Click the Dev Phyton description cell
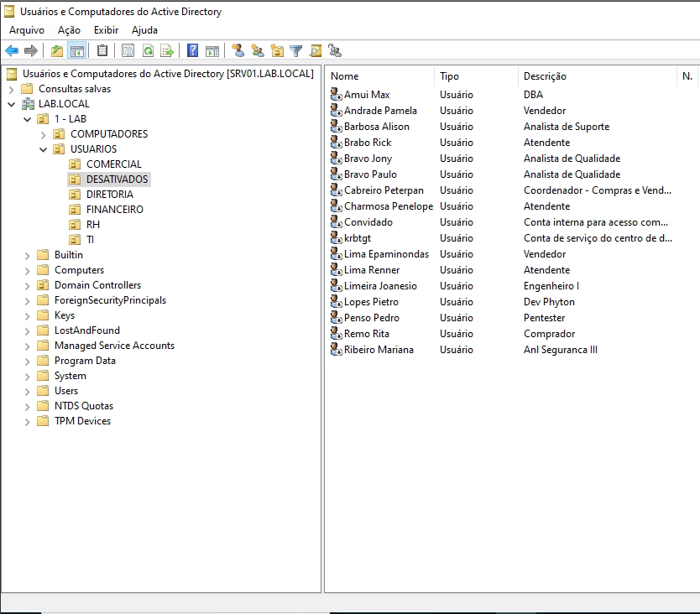The height and width of the screenshot is (614, 700). [549, 302]
